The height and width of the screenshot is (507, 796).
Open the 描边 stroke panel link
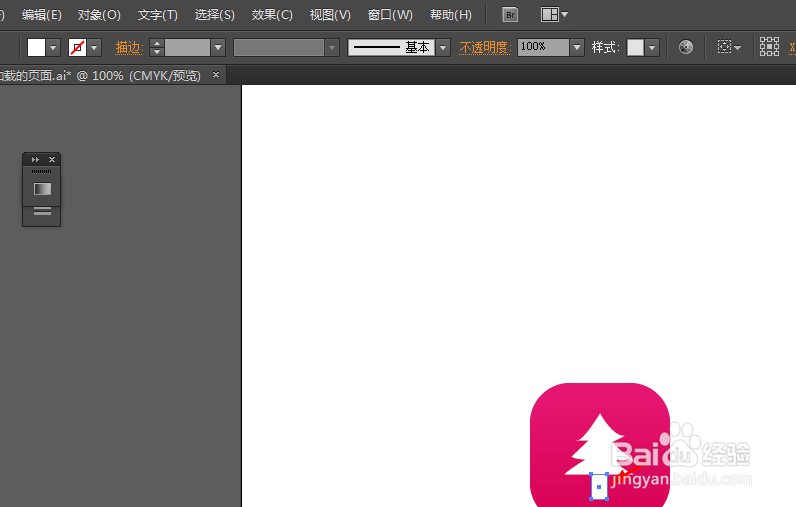click(129, 48)
